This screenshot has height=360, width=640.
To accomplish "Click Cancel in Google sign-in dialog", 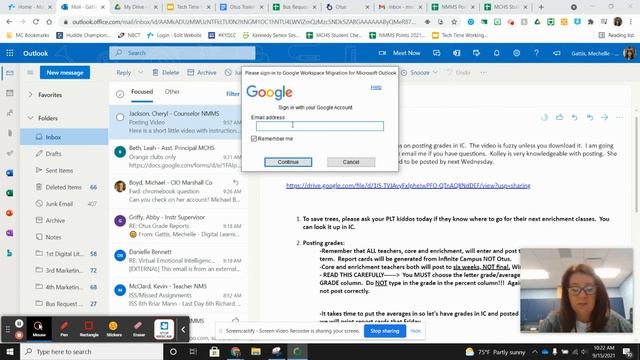I will click(351, 162).
